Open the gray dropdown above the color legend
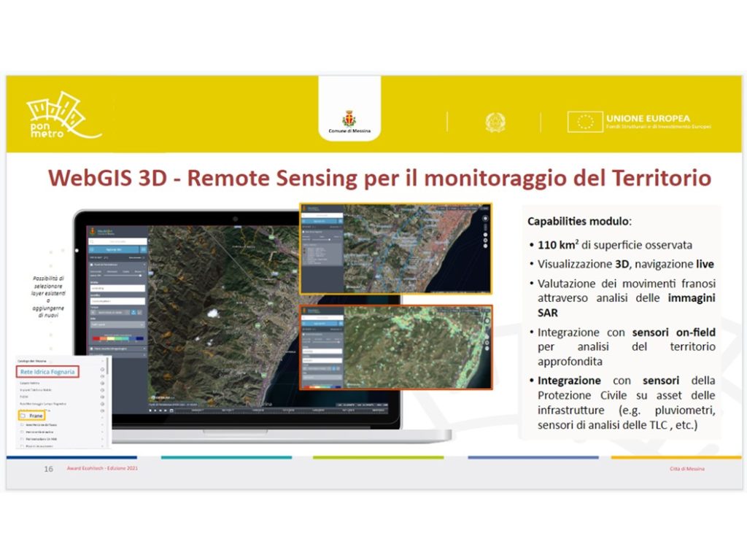Viewport: 747px width, 560px height. (x=117, y=324)
